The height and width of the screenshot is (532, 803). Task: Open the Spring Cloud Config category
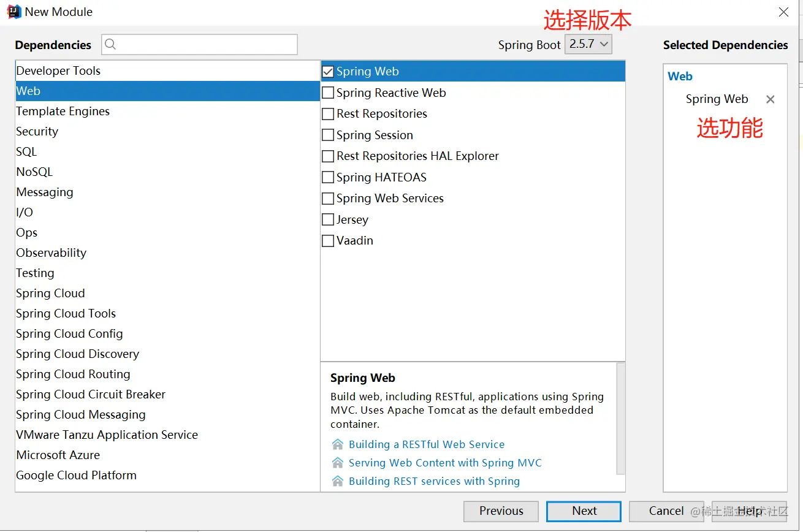[167, 334]
